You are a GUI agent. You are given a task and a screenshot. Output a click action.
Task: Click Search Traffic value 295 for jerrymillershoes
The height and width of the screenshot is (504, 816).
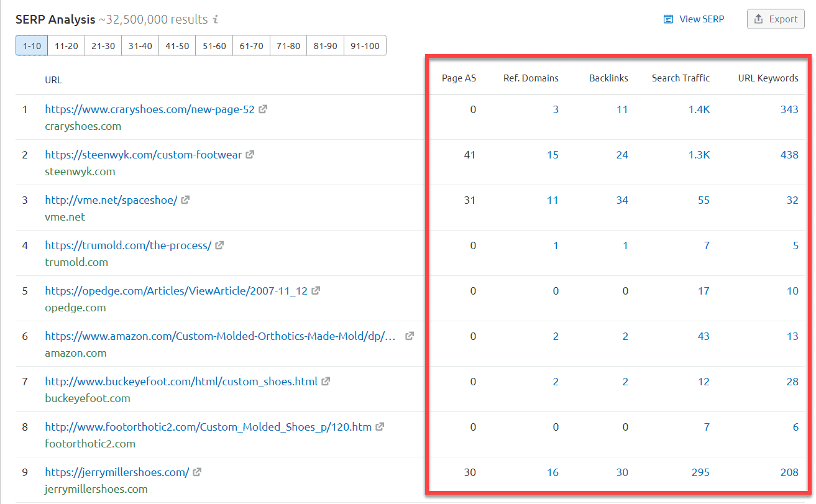701,472
